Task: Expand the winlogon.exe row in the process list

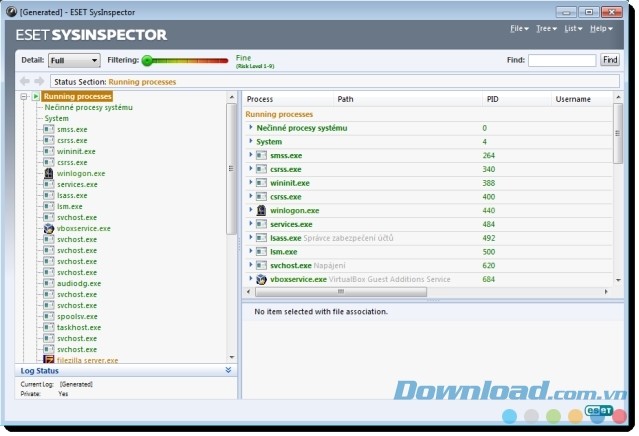Action: coord(251,210)
